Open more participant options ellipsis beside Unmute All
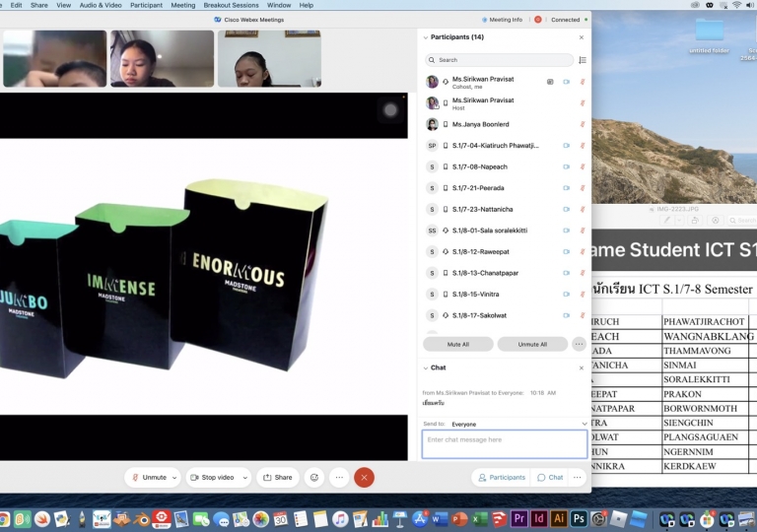The image size is (757, 532). tap(579, 344)
